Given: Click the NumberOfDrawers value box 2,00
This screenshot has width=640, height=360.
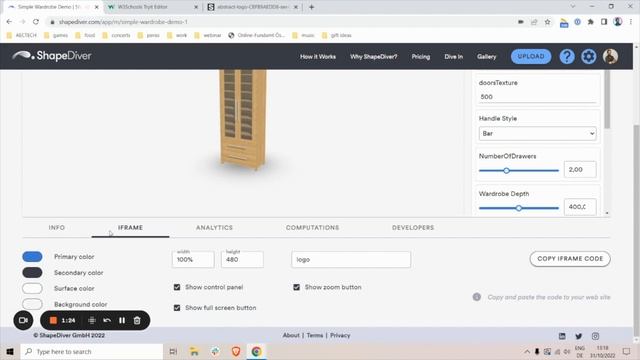Looking at the screenshot, I should point(580,169).
